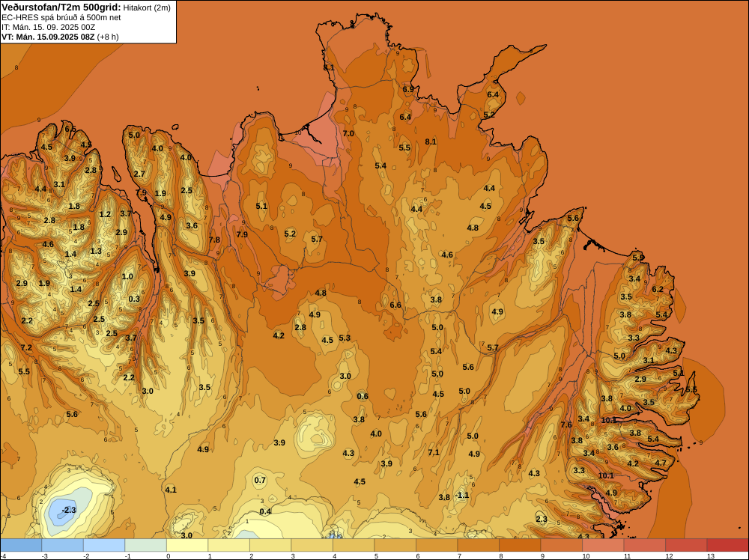Viewport: 749px width, 560px height.
Task: Click the legend swatch between 9 and 10
Action: click(x=561, y=545)
